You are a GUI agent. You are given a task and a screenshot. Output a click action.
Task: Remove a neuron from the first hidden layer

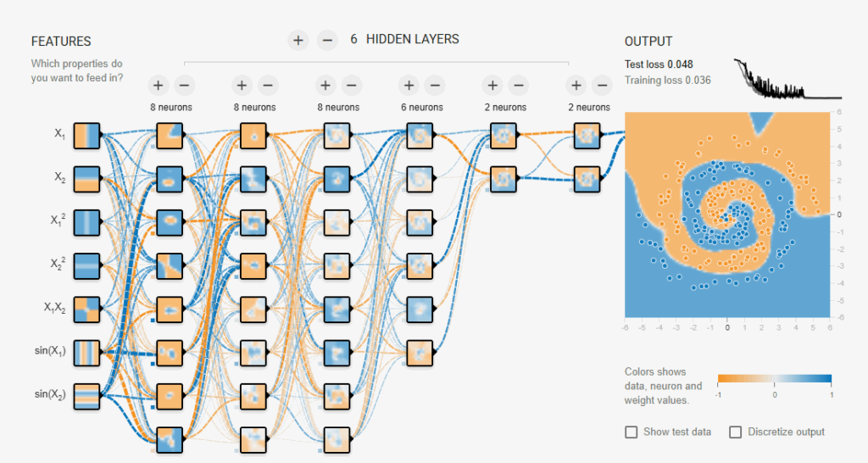[x=184, y=86]
